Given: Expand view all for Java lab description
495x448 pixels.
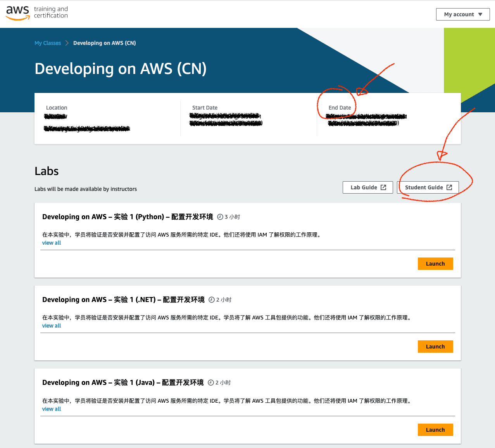Looking at the screenshot, I should click(x=52, y=409).
